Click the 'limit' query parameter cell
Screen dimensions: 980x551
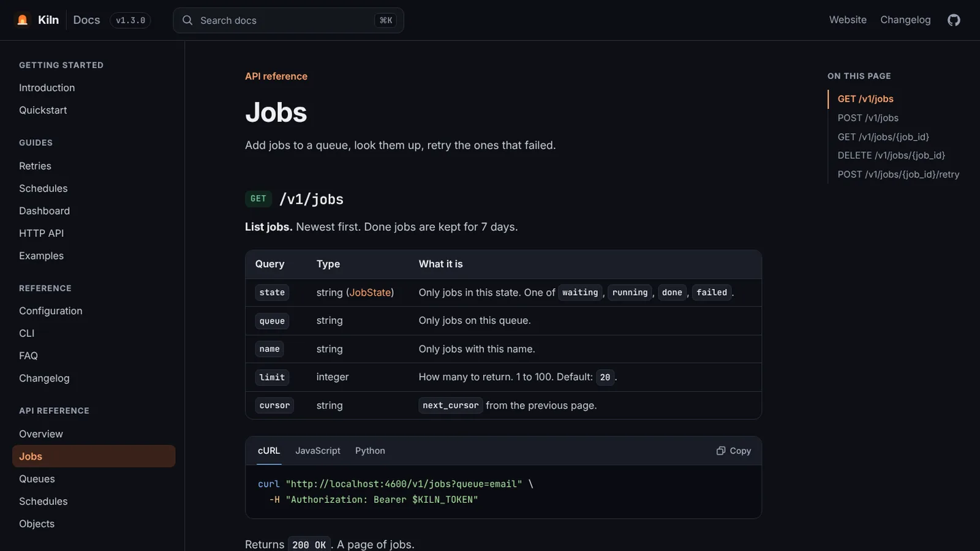[272, 377]
